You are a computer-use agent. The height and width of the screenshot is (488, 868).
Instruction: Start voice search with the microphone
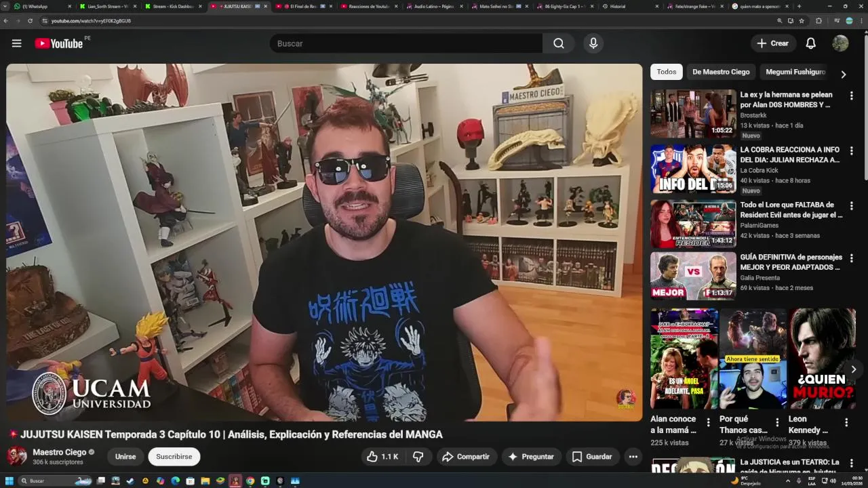[593, 43]
